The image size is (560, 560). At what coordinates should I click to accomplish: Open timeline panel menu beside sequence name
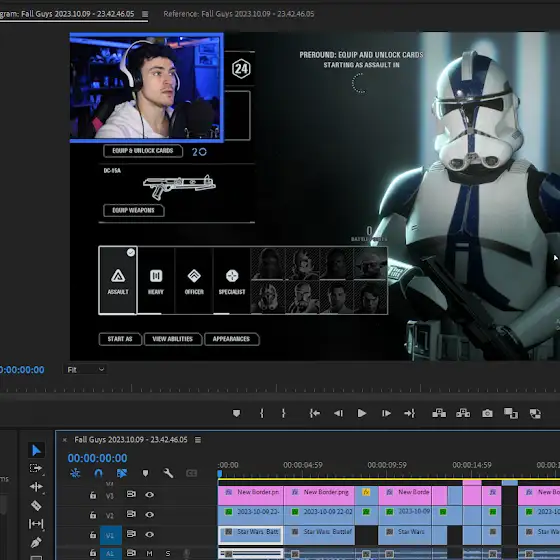[198, 440]
